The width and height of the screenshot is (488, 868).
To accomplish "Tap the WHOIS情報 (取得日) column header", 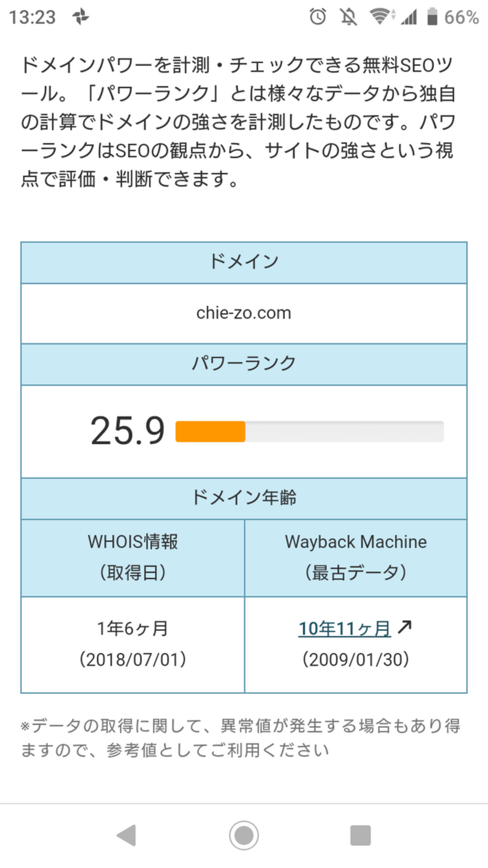I will [x=133, y=557].
